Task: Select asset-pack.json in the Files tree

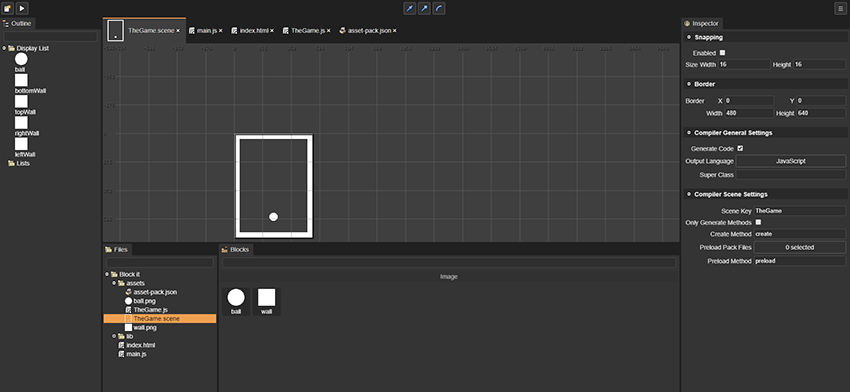Action: [151, 292]
